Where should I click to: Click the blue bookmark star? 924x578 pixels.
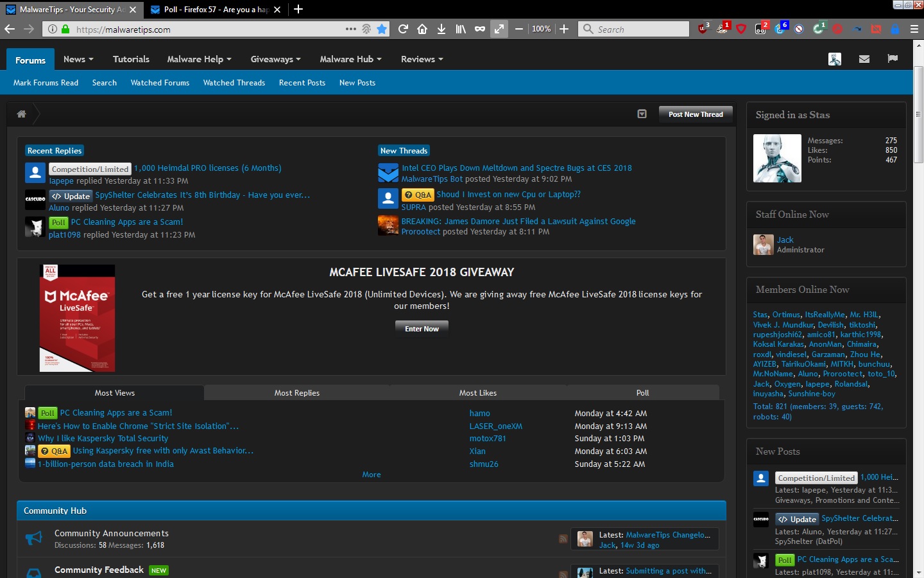(382, 29)
